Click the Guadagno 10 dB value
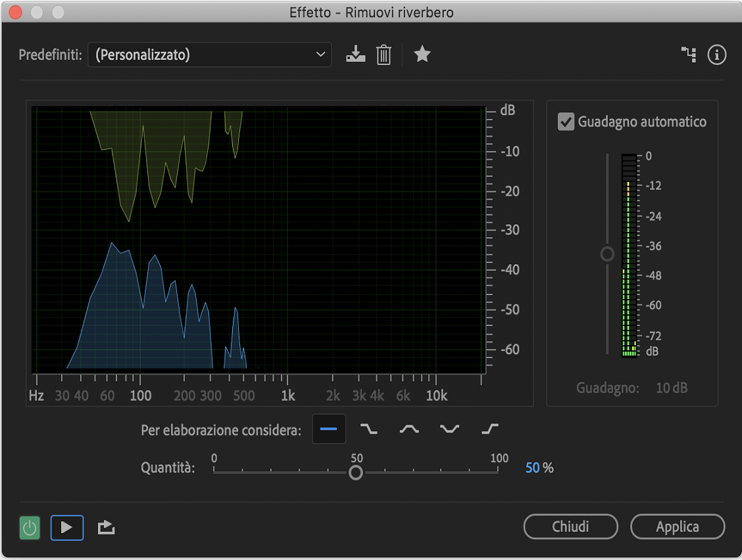The image size is (742, 560). pyautogui.click(x=672, y=388)
